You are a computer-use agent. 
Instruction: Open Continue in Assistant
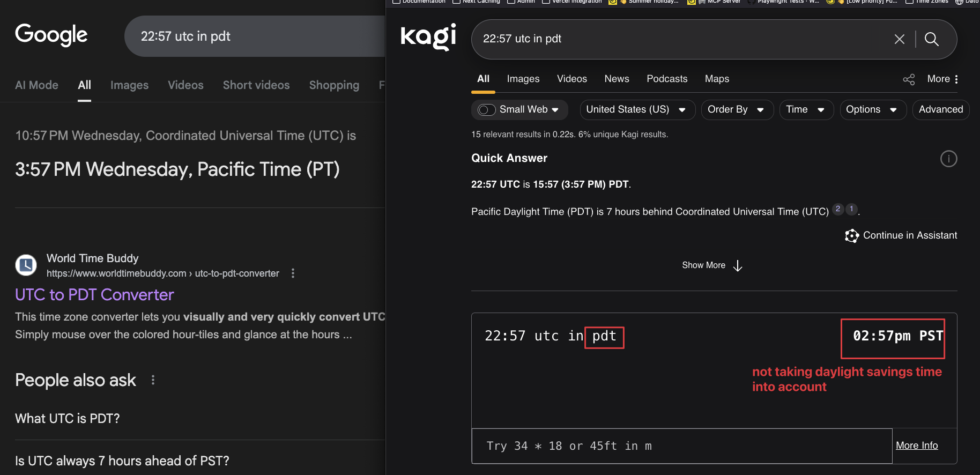pyautogui.click(x=901, y=235)
